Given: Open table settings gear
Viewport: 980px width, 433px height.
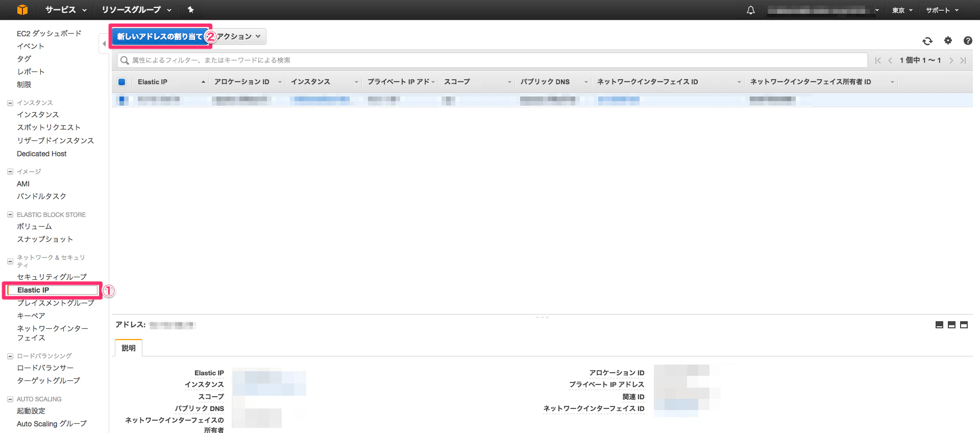Looking at the screenshot, I should (x=948, y=41).
